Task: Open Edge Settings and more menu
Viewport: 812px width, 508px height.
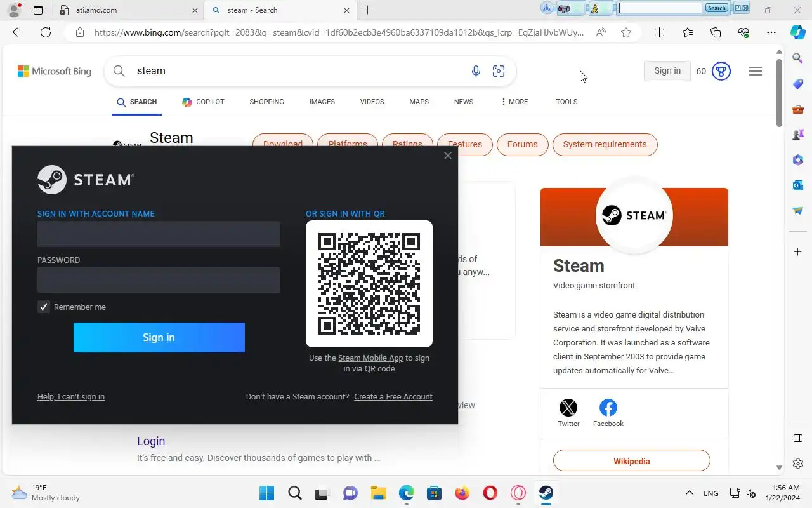Action: (x=771, y=32)
